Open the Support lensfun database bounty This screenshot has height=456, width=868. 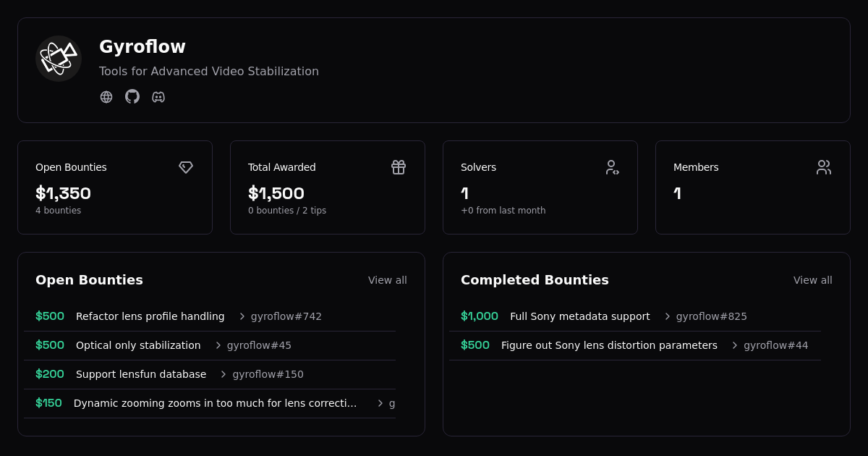pos(141,374)
